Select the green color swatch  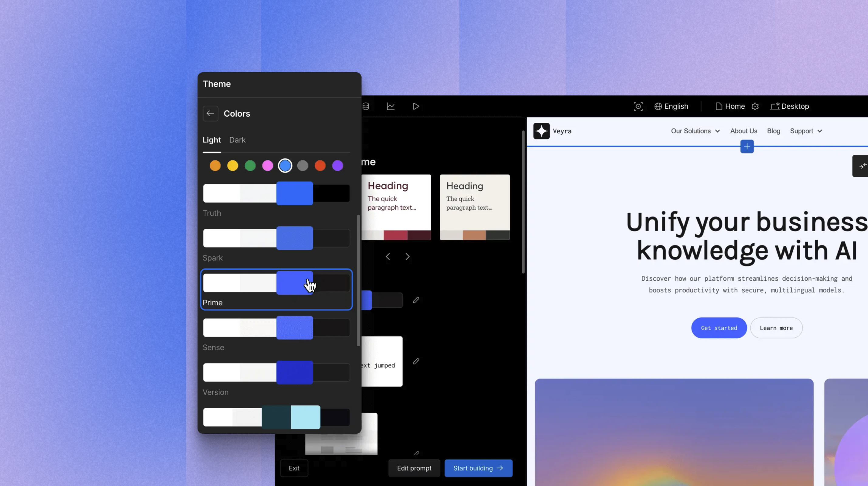(250, 166)
